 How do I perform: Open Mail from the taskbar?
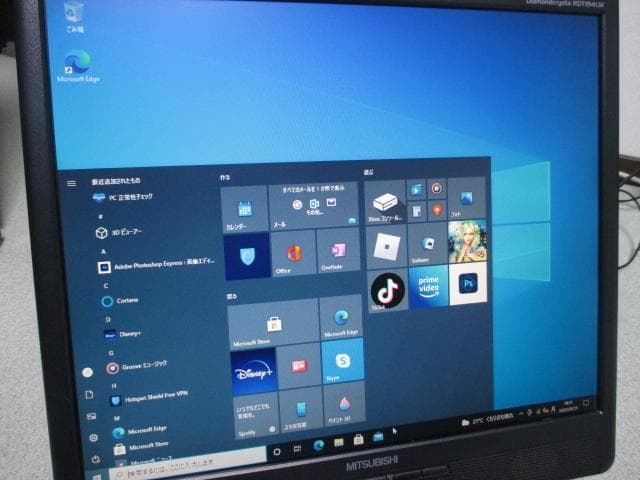tap(378, 437)
